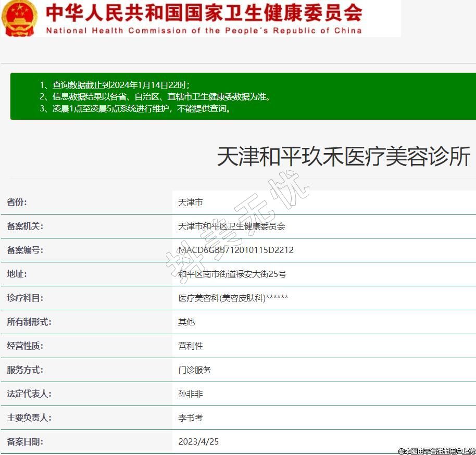Click the filing number MACD6GBB712010115D2212
This screenshot has width=476, height=455.
(x=236, y=250)
